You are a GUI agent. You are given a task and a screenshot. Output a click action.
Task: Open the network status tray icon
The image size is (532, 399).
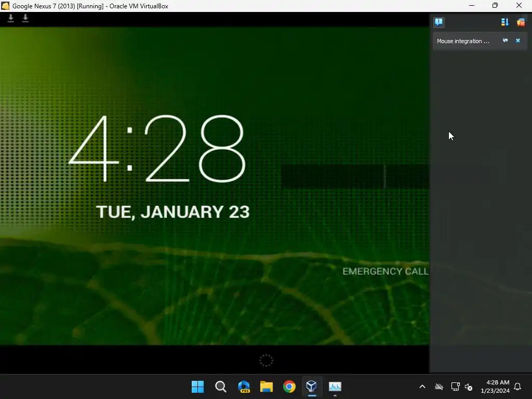(455, 387)
